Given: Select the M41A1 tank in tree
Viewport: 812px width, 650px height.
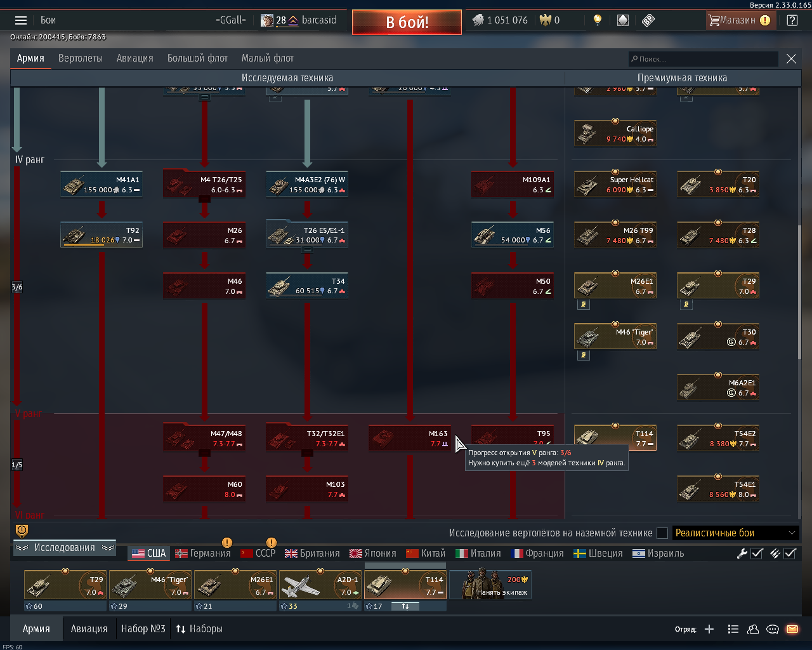Looking at the screenshot, I should (101, 184).
